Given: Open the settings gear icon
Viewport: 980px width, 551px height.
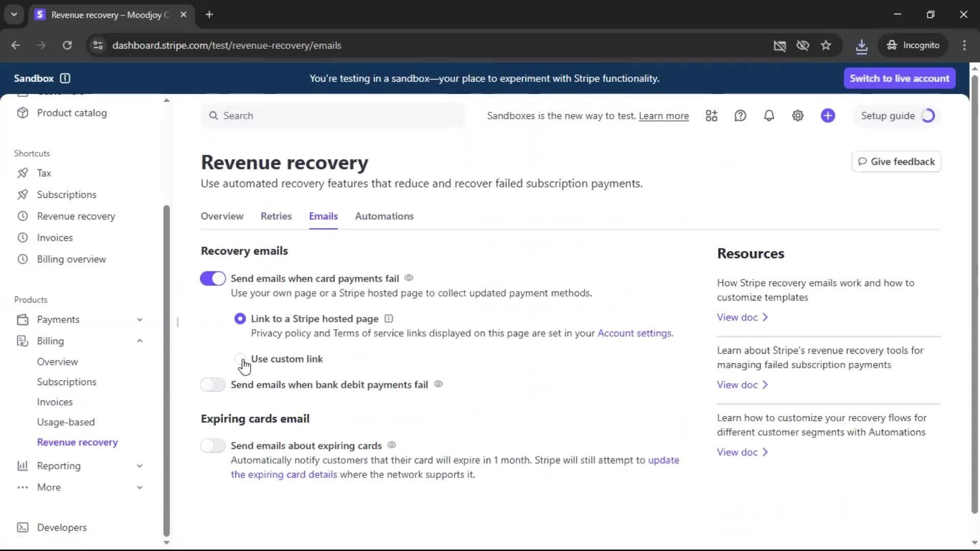Looking at the screenshot, I should click(798, 116).
